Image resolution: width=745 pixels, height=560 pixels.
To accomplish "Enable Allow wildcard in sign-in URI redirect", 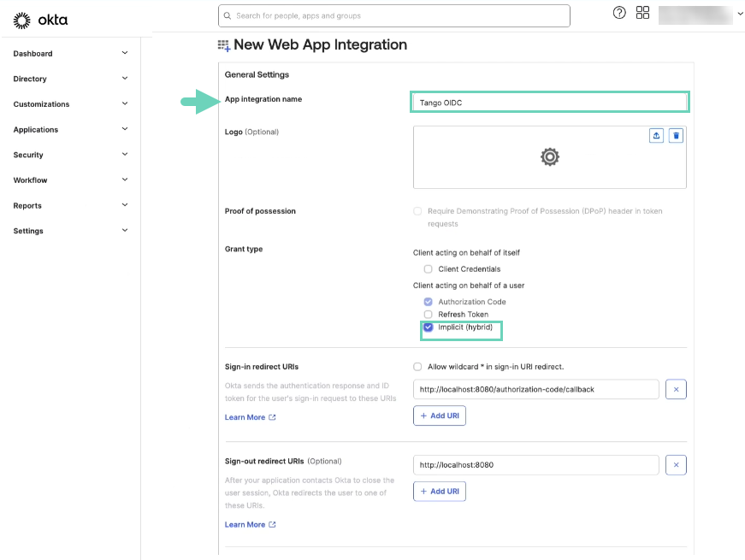I will [417, 367].
